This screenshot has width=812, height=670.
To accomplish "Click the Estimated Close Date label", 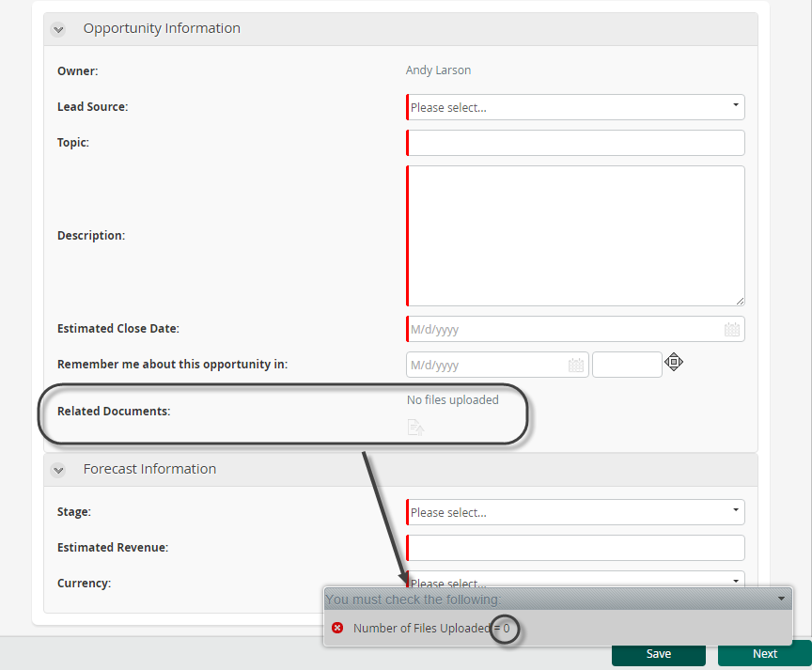I will click(x=118, y=329).
